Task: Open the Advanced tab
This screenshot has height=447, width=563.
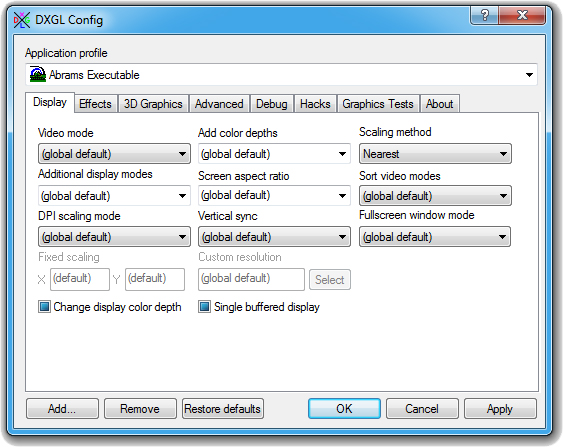Action: (219, 104)
